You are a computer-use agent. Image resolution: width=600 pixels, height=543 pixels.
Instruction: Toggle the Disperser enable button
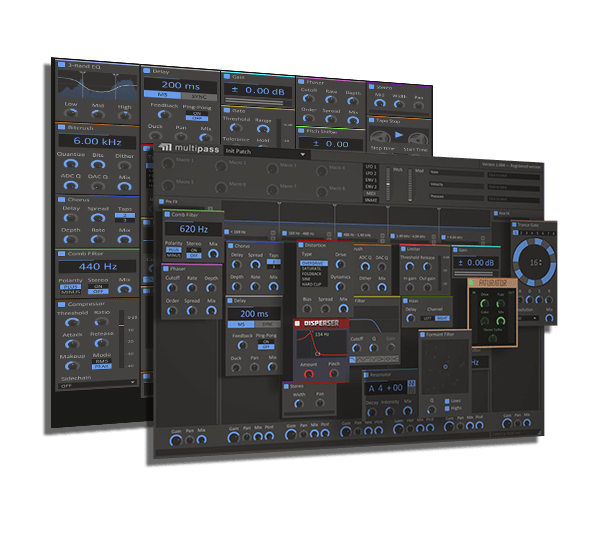(298, 324)
